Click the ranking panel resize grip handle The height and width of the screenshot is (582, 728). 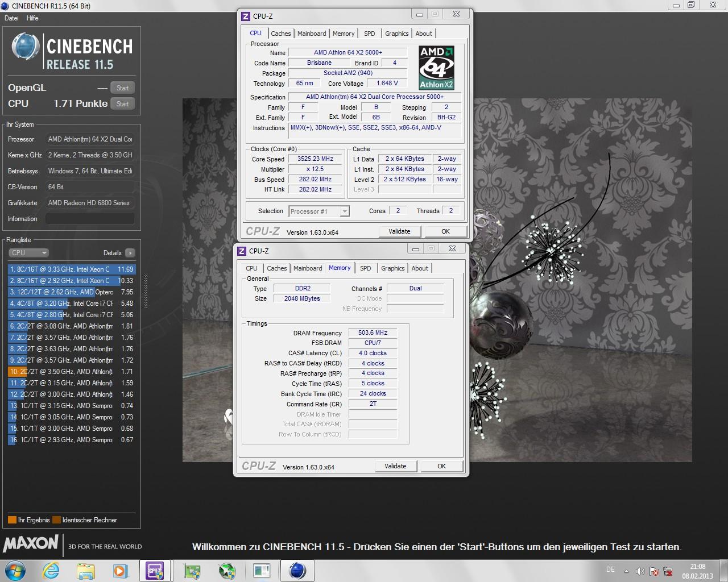coord(146,292)
